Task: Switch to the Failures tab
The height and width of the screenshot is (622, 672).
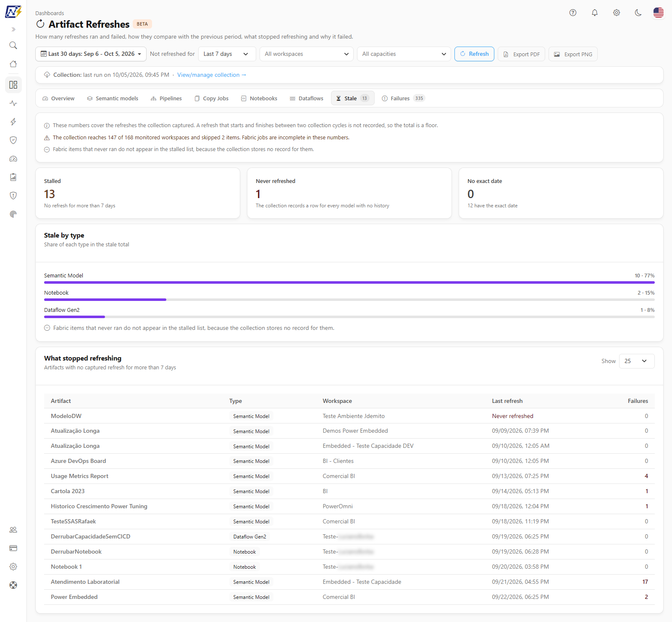Action: tap(403, 98)
